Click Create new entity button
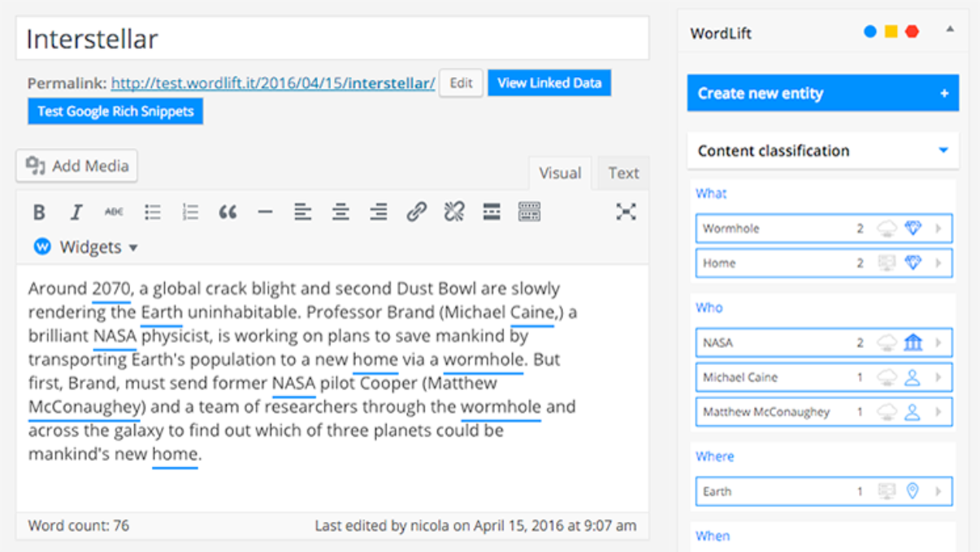This screenshot has width=980, height=552. (x=823, y=93)
